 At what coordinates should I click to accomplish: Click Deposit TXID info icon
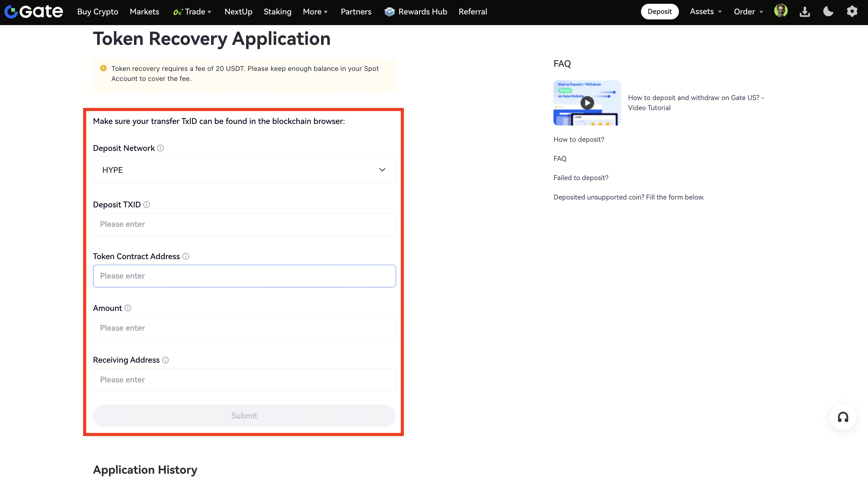(146, 205)
